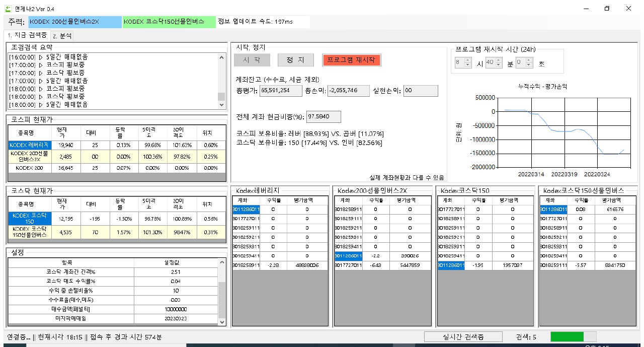
Task: Click the 12,795 price cell
Action: point(65,218)
